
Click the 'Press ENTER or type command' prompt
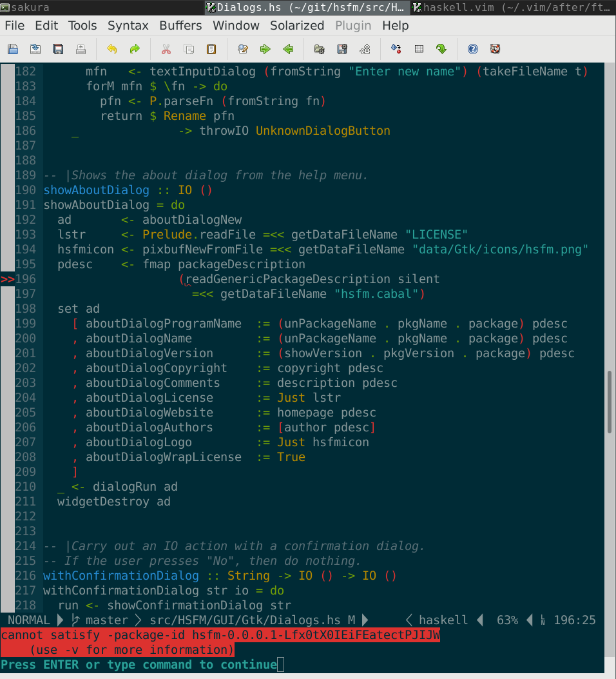click(x=139, y=665)
